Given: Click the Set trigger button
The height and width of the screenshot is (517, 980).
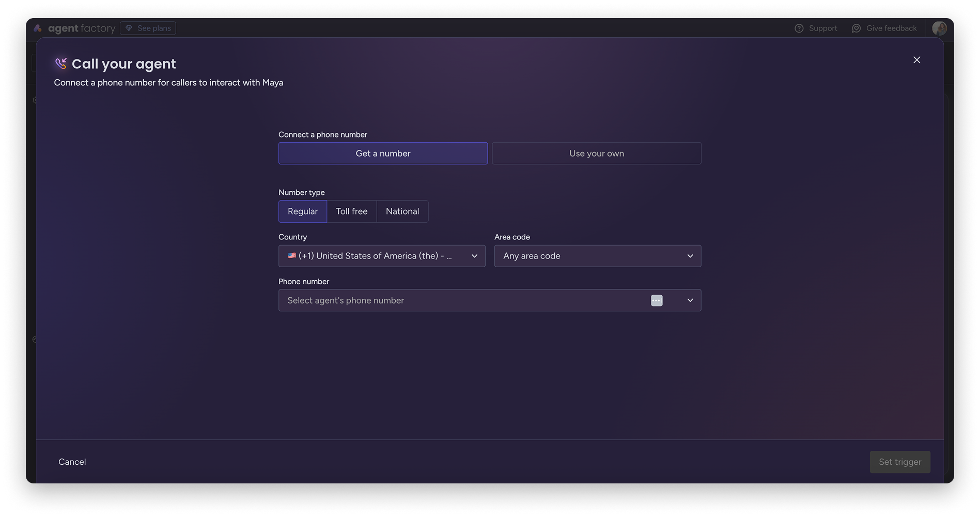Looking at the screenshot, I should 900,462.
